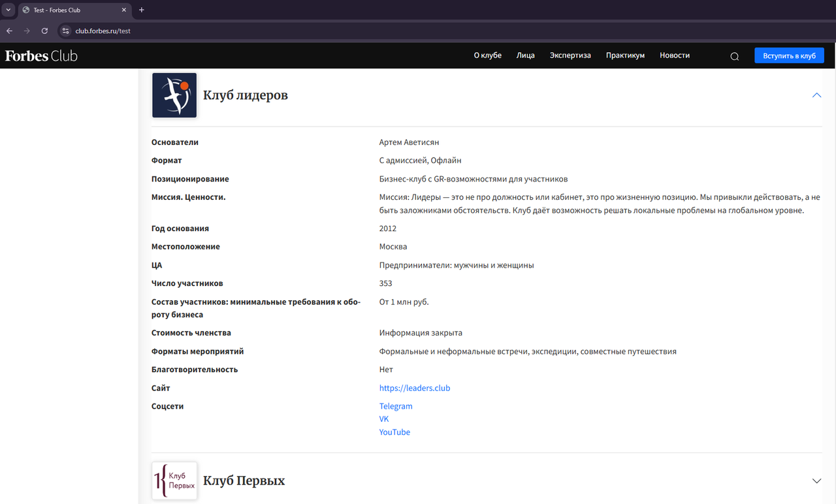
Task: Click the Нет value under Благотворительность
Action: 386,370
